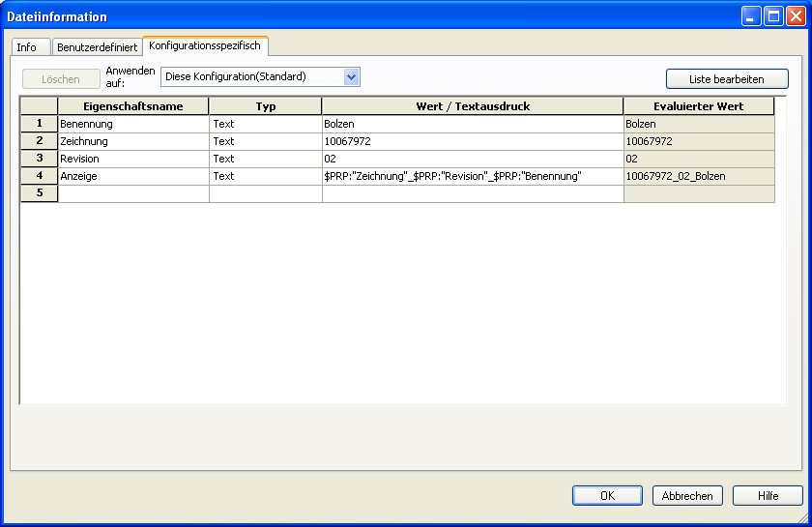Viewport: 812px width, 527px height.
Task: Click the 02 value cell in Wert column
Action: coord(473,159)
